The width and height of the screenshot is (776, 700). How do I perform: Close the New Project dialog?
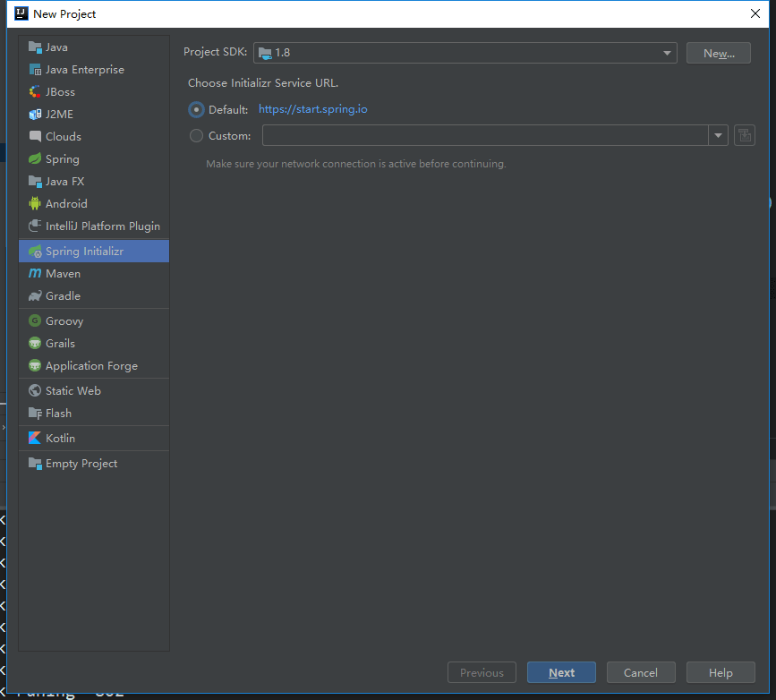[x=755, y=13]
